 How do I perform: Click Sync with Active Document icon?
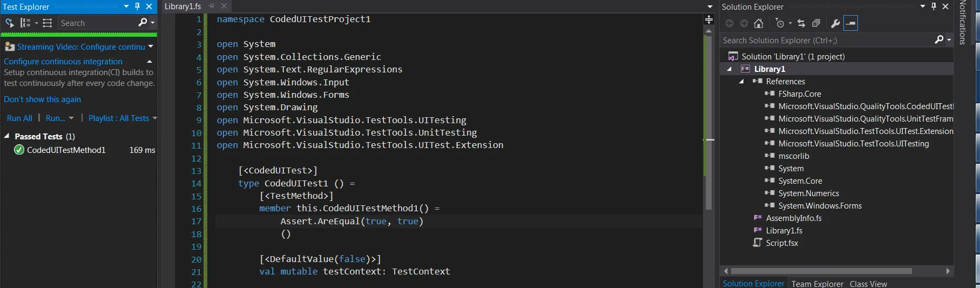801,23
